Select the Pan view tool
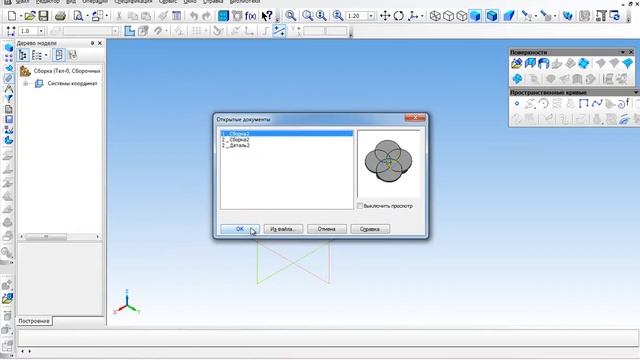The image size is (640, 360). [x=385, y=16]
